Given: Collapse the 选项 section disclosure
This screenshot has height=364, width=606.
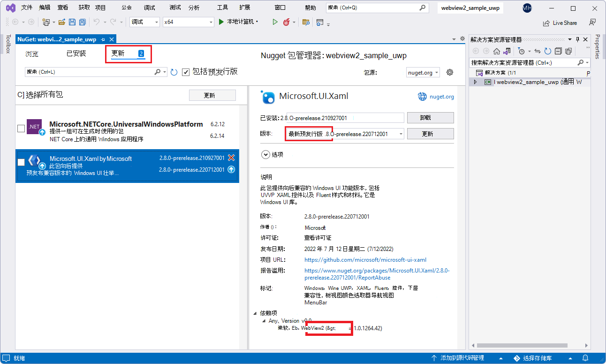Looking at the screenshot, I should [x=266, y=154].
